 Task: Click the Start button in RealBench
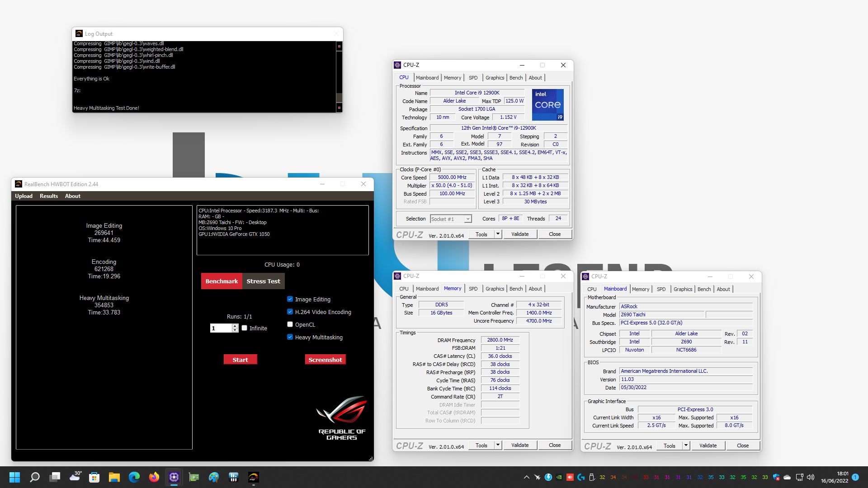point(241,360)
